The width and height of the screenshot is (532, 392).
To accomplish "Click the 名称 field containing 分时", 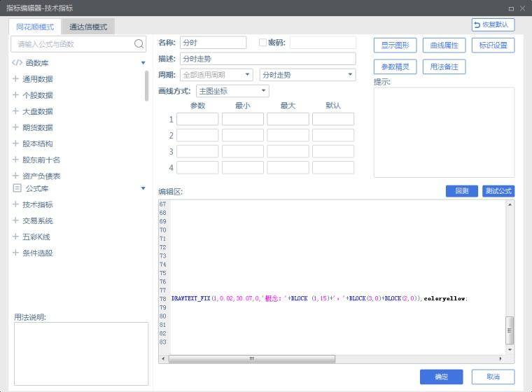I will click(x=213, y=43).
